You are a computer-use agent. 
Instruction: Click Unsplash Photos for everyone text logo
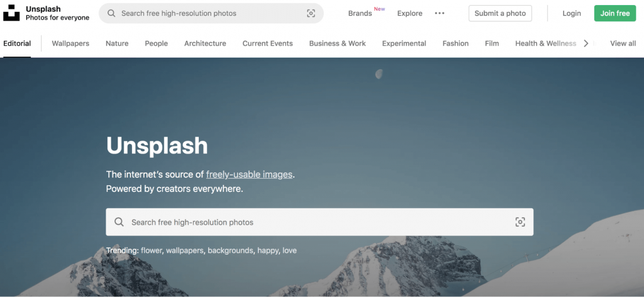[57, 13]
